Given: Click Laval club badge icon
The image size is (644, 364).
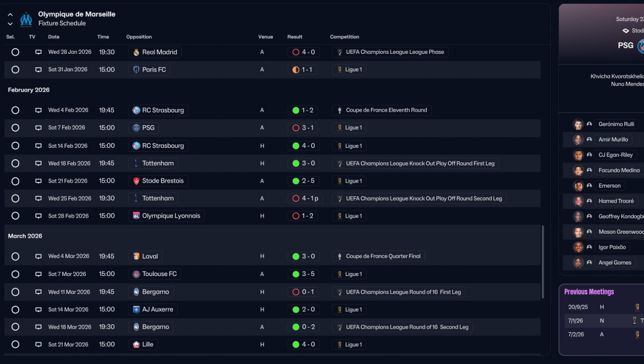Looking at the screenshot, I should (x=136, y=256).
